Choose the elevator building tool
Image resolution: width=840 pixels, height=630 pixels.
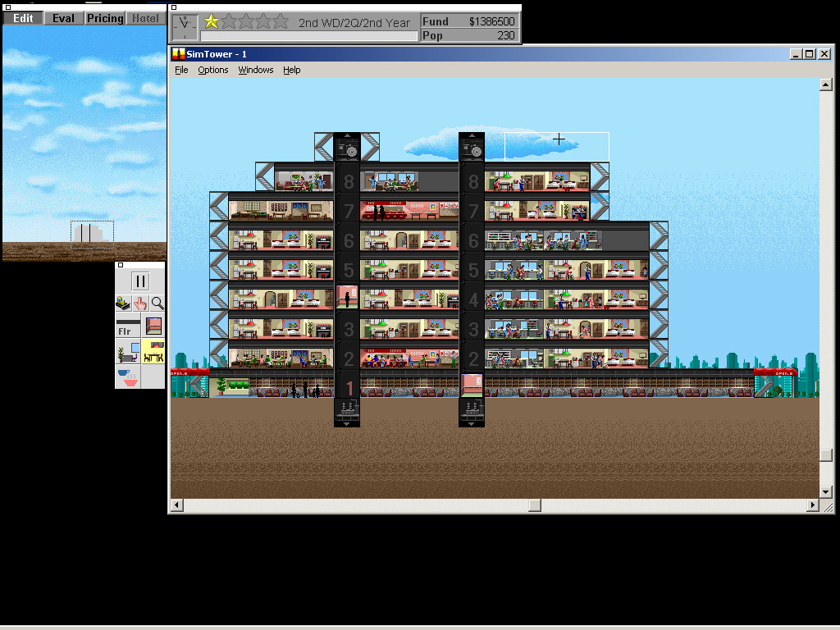153,326
